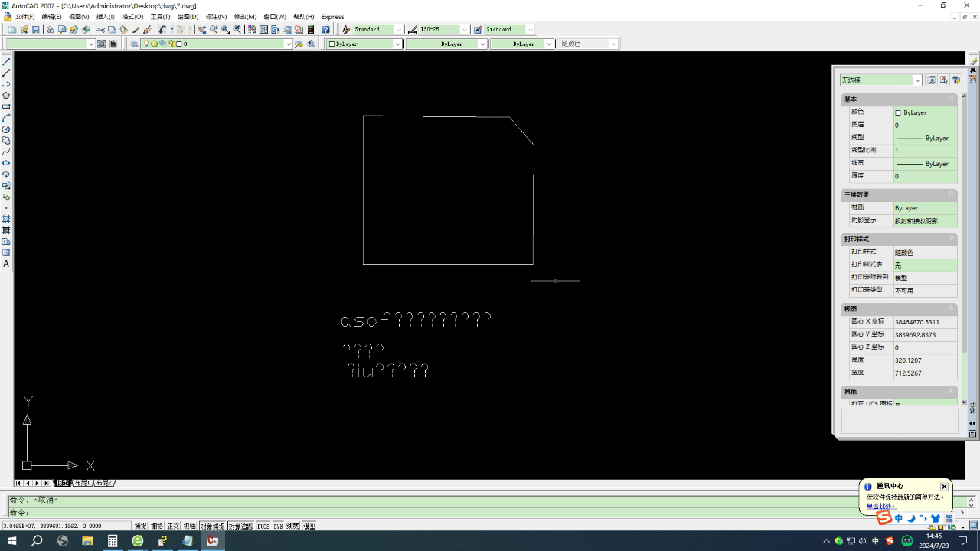
Task: Toggle 对象捕捉 object snap in status bar
Action: pos(212,527)
